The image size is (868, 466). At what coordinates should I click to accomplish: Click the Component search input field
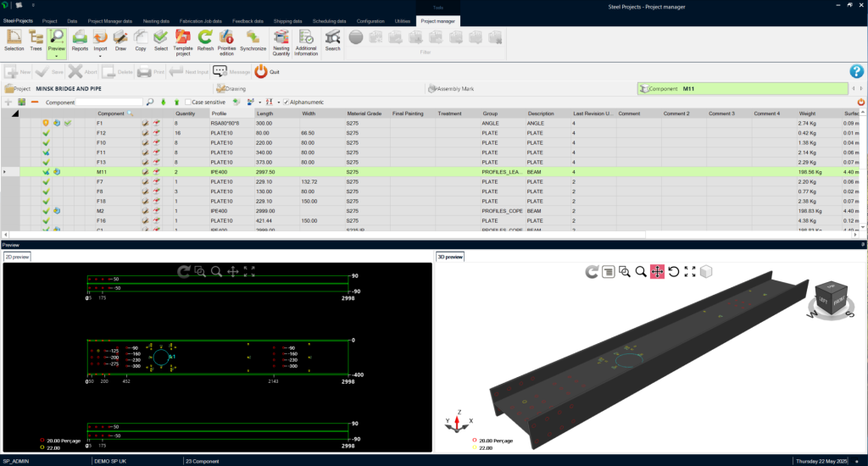110,102
